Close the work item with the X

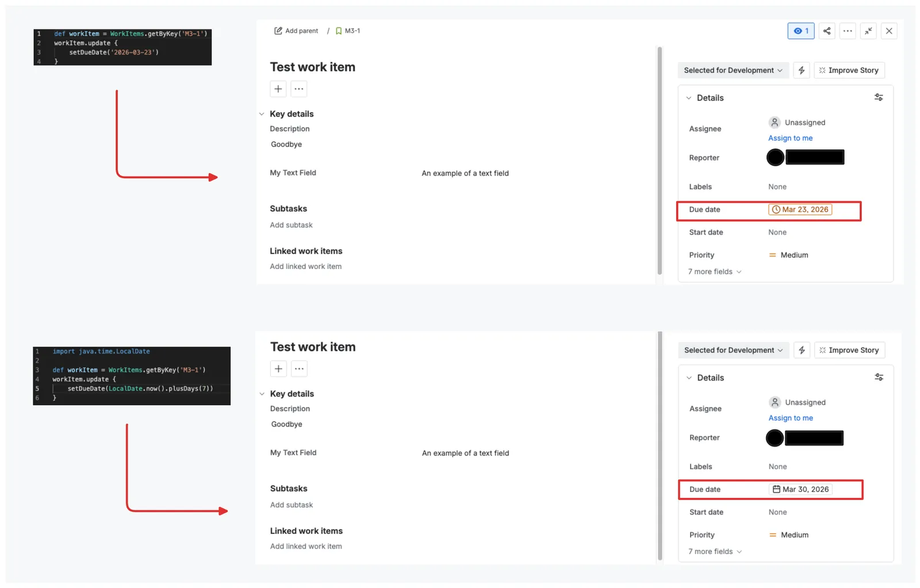[x=889, y=31]
